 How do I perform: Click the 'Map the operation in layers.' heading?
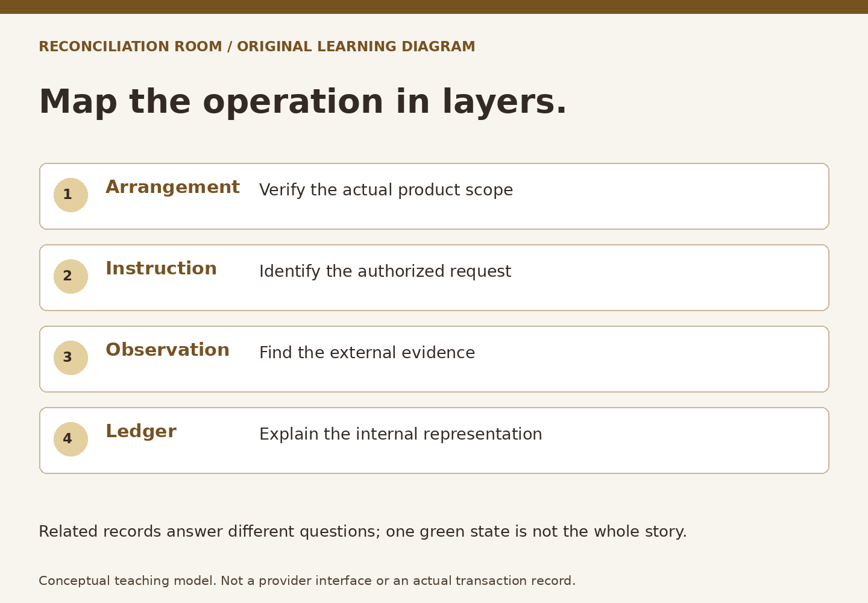tap(303, 102)
